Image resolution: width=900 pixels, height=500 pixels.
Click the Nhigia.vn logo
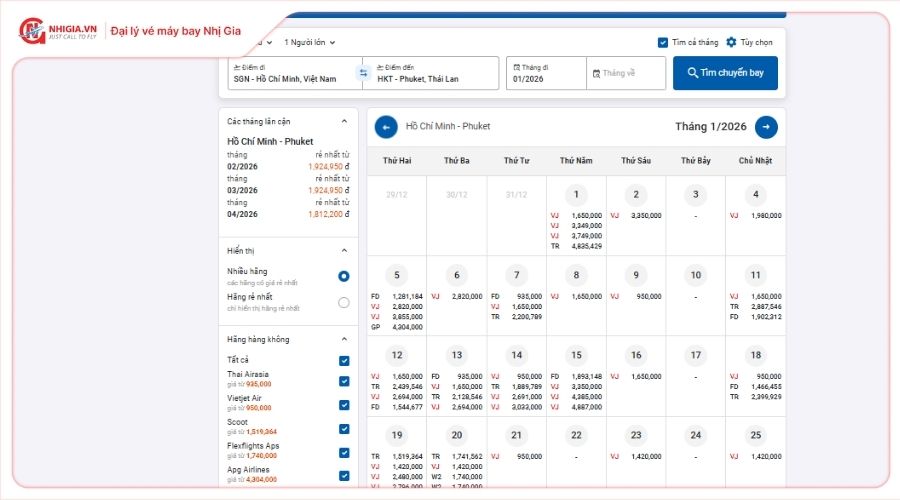(x=58, y=30)
